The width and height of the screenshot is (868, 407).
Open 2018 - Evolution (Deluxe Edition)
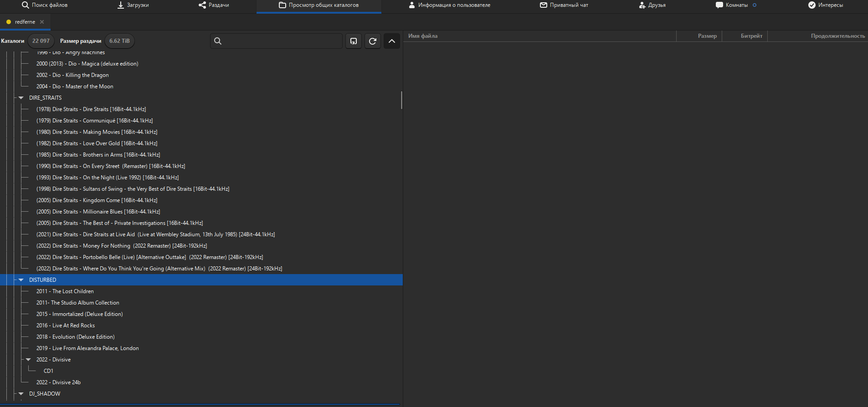(76, 337)
